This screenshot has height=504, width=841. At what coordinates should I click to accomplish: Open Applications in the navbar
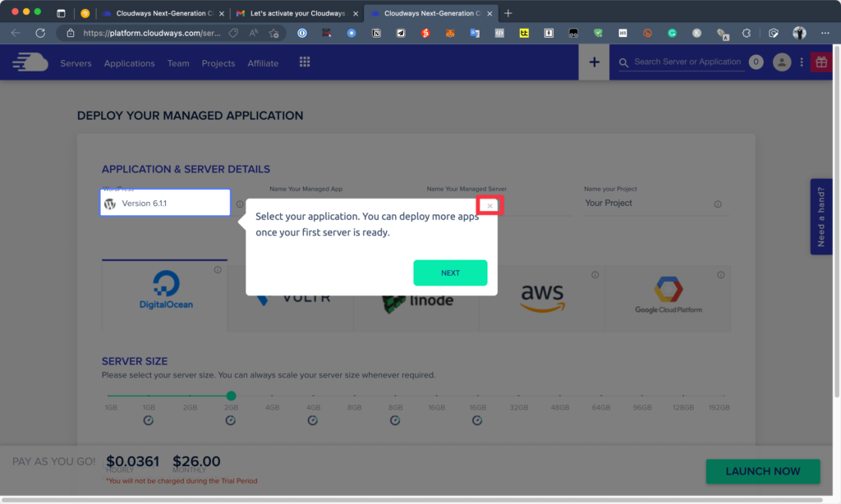coord(129,63)
